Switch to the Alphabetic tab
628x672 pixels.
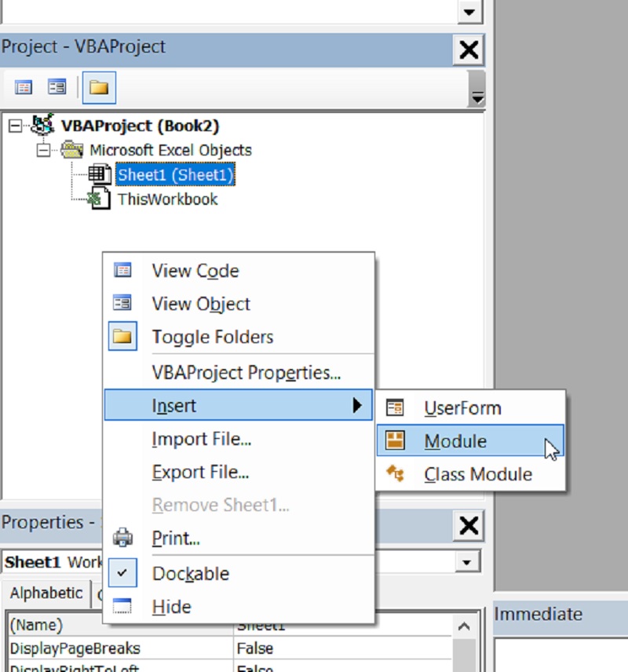point(46,593)
